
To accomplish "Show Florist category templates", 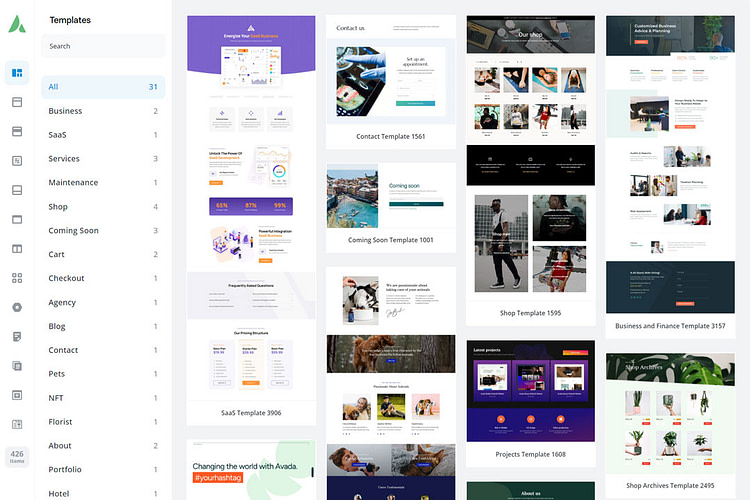I will pos(103,422).
